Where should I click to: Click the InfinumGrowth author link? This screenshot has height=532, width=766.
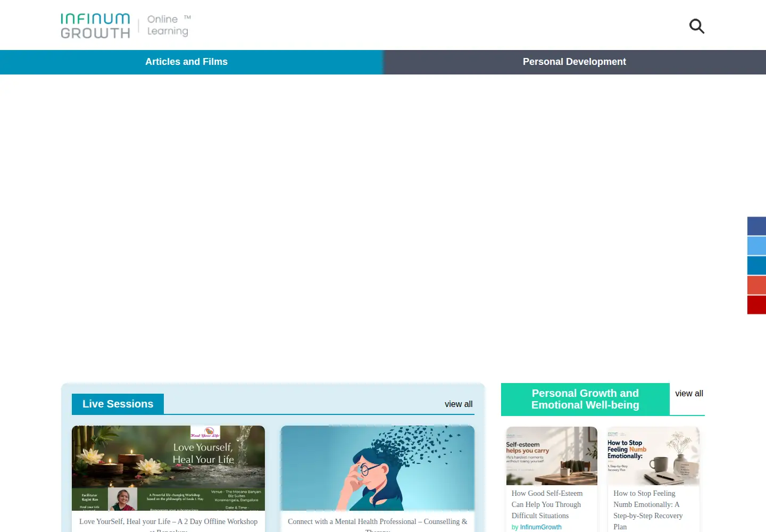pyautogui.click(x=540, y=527)
